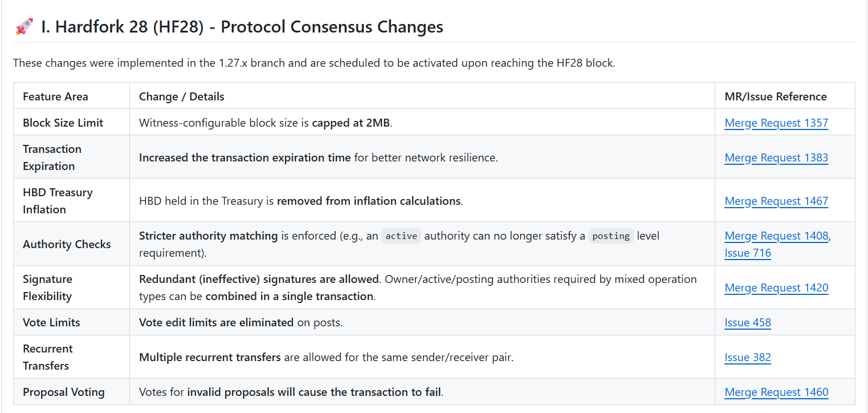Click the 'active' inline code snippet
Screen dimensions: 868x413
click(401, 236)
